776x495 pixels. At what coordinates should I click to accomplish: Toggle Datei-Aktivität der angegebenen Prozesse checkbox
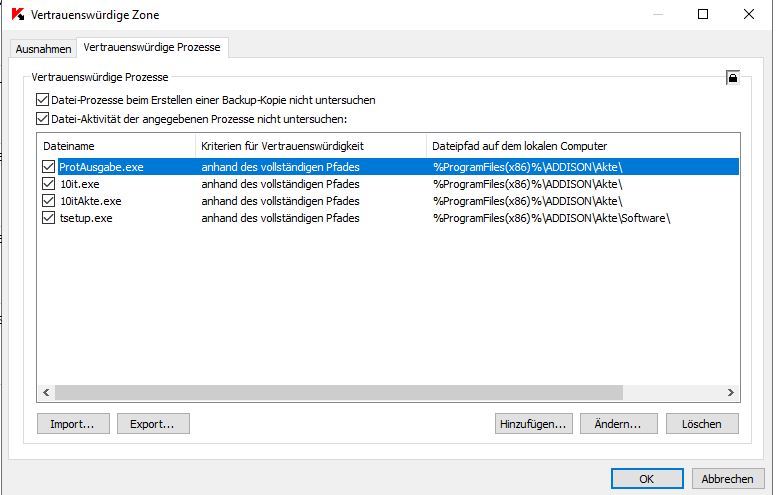43,119
